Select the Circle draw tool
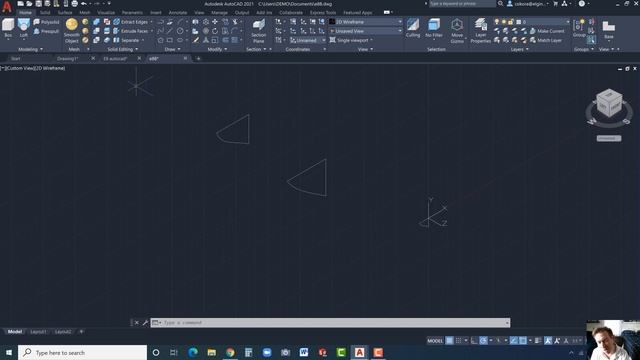This screenshot has width=640, height=360. (180, 31)
